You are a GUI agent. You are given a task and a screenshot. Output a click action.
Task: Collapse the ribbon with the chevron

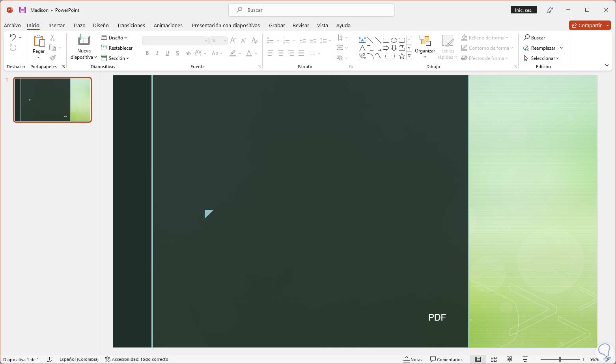pyautogui.click(x=607, y=65)
